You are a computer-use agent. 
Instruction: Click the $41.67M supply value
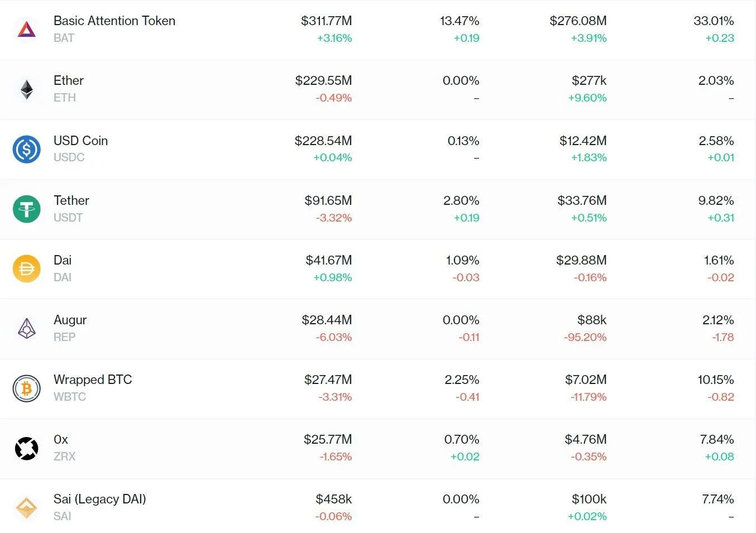tap(329, 260)
